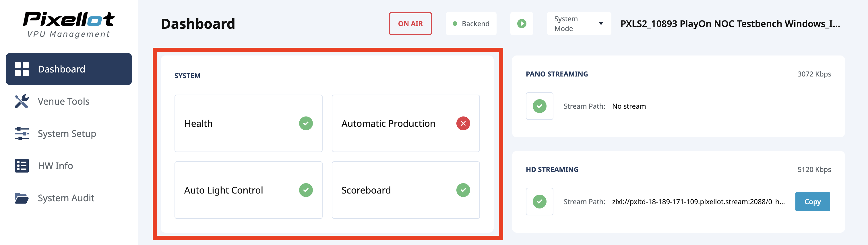The width and height of the screenshot is (868, 245).
Task: Click the System Mode dropdown arrow
Action: [601, 24]
